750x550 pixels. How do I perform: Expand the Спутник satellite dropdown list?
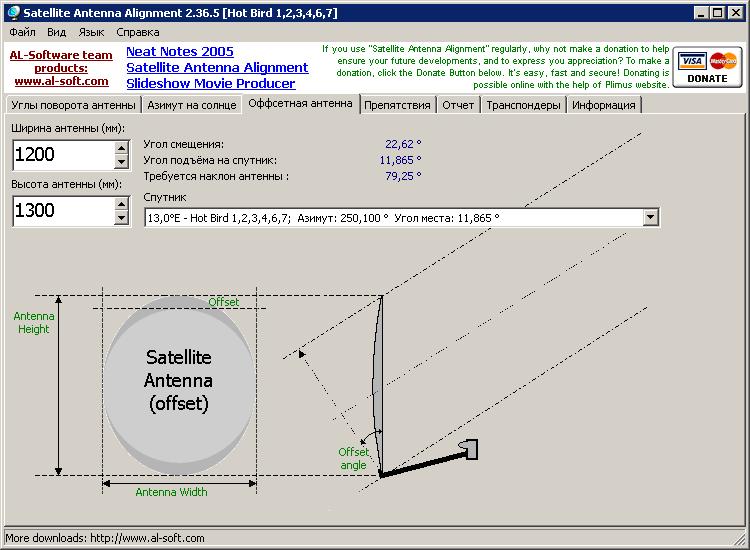(x=651, y=217)
